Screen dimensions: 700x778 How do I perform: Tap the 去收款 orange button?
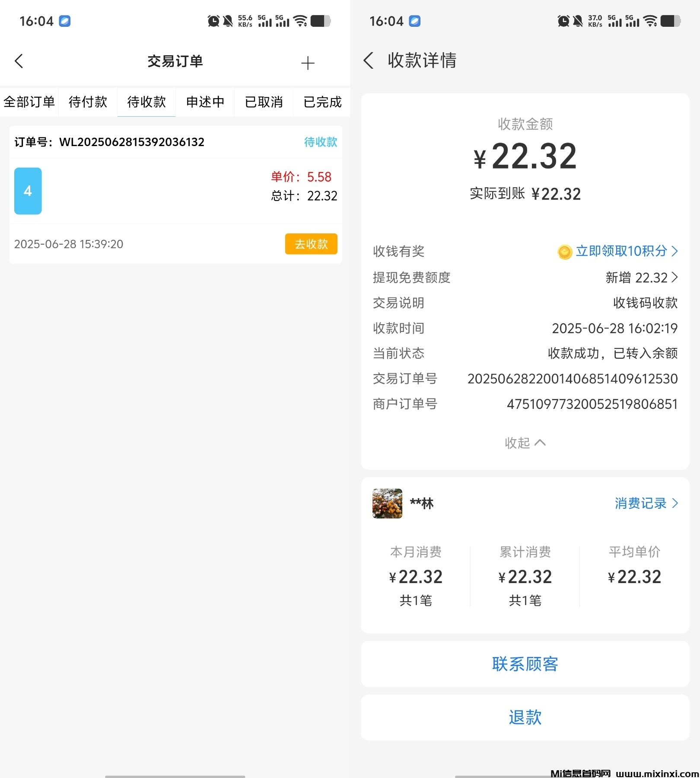[x=311, y=244]
